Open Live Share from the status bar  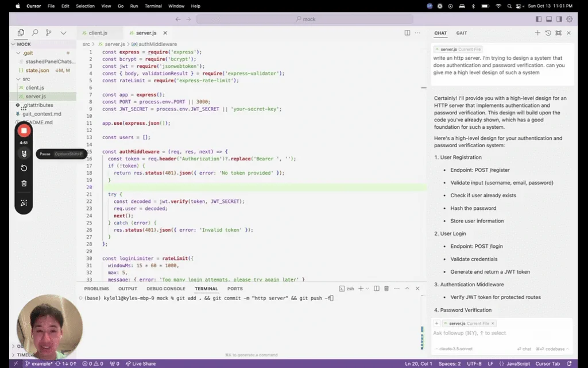coord(141,363)
